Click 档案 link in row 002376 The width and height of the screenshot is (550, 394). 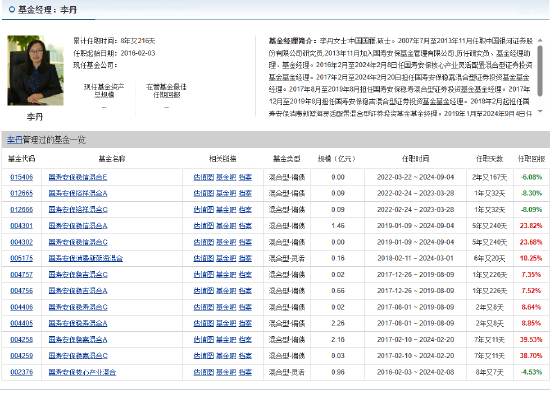[245, 372]
